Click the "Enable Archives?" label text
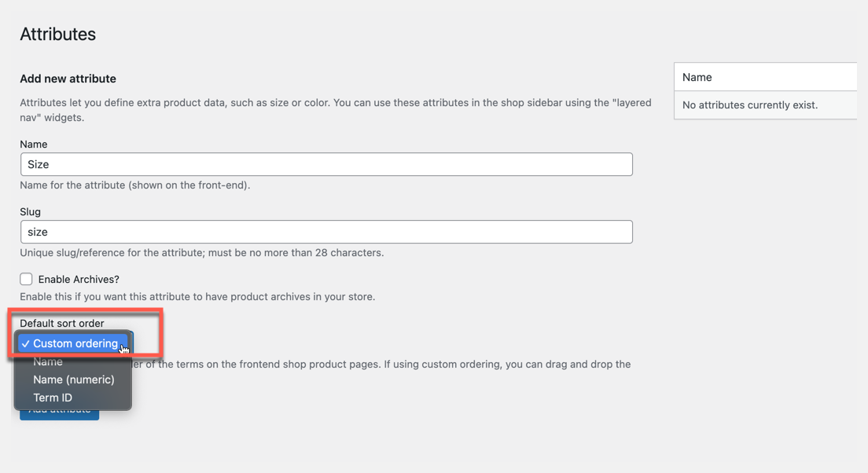The height and width of the screenshot is (473, 868). (x=79, y=280)
